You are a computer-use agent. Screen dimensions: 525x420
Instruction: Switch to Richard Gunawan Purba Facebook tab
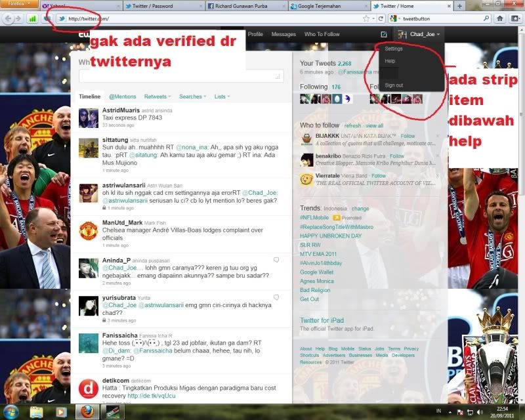tap(247, 6)
